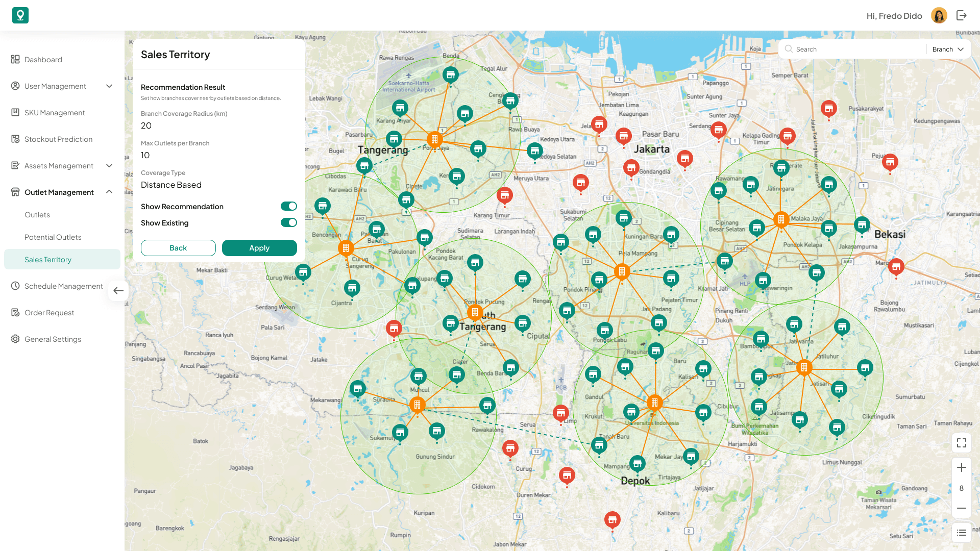Click the Schedule Management clock icon
The height and width of the screenshot is (551, 980).
coord(15,286)
